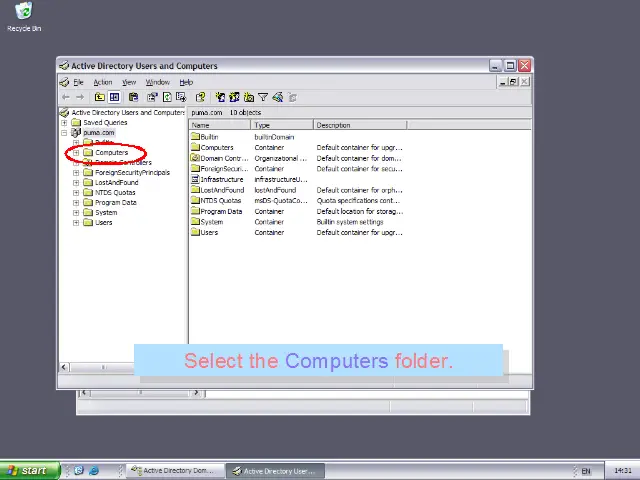The image size is (640, 480).
Task: Click the Active Directory Users taskbar button
Action: 276,471
